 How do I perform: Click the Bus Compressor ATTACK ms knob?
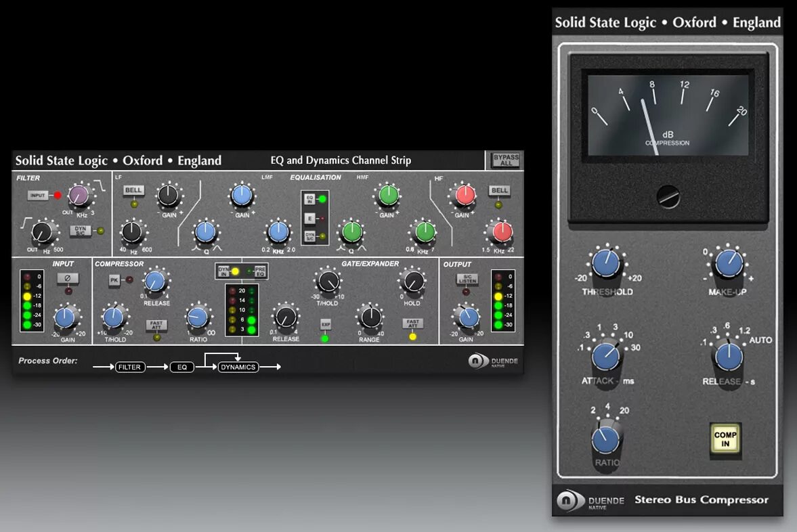[x=606, y=356]
